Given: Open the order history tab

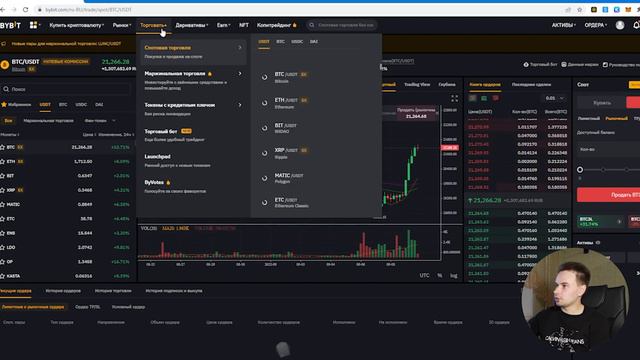Looking at the screenshot, I should click(63, 291).
